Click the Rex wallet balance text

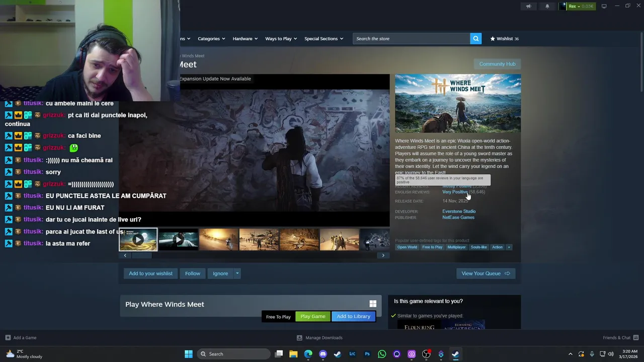[588, 7]
